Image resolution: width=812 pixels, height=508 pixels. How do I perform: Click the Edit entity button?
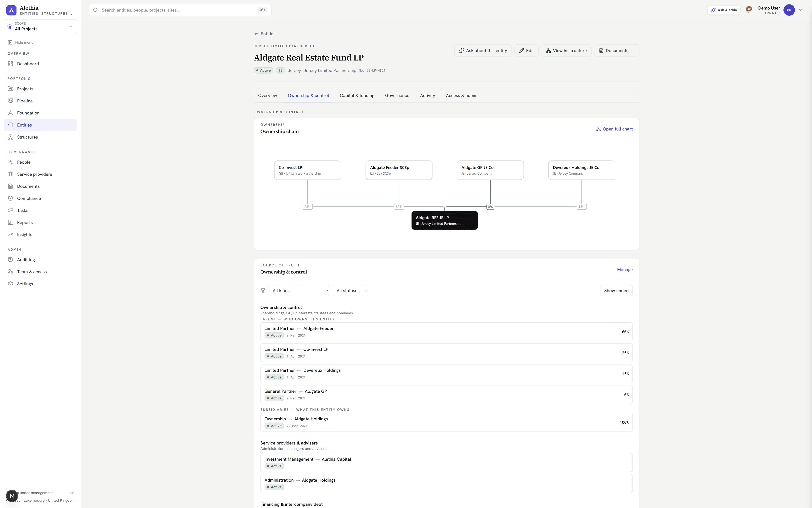pos(526,51)
